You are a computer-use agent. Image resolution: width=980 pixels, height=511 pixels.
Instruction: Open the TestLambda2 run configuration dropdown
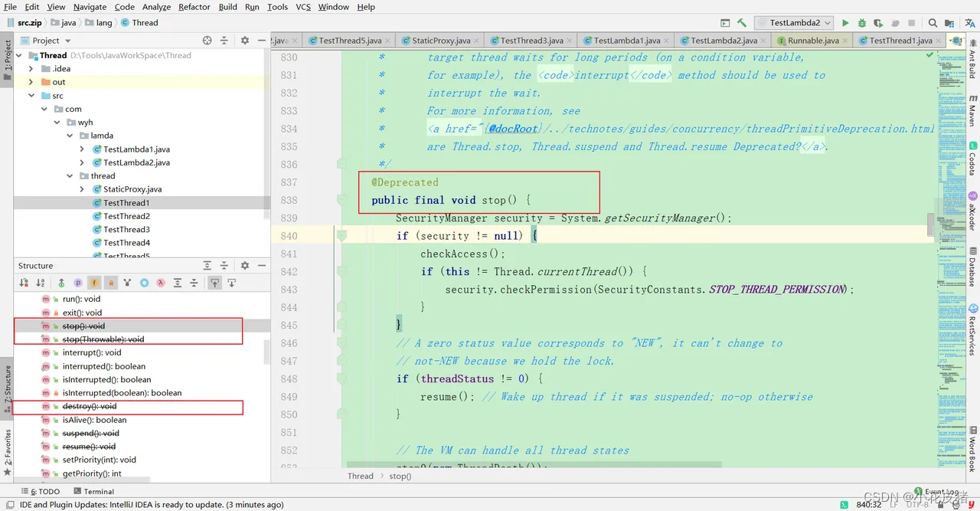[x=794, y=23]
